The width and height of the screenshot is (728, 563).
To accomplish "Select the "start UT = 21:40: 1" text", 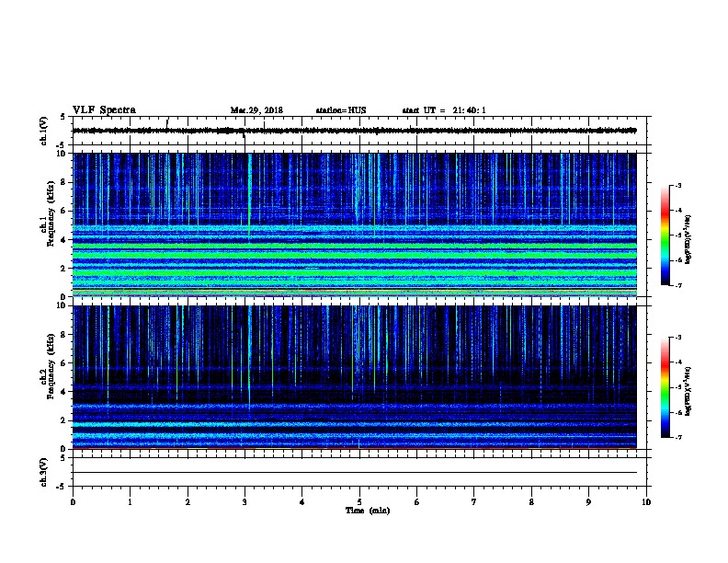I will (444, 110).
